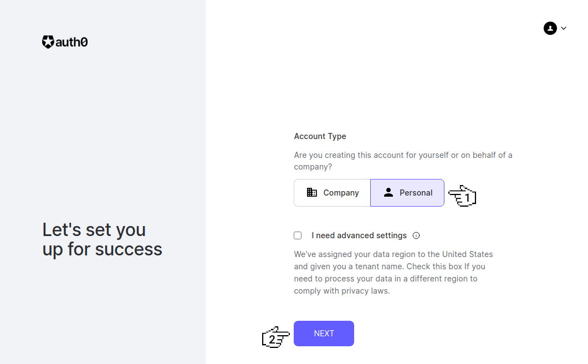Enable the advanced settings checkbox
588x364 pixels.
coord(298,235)
